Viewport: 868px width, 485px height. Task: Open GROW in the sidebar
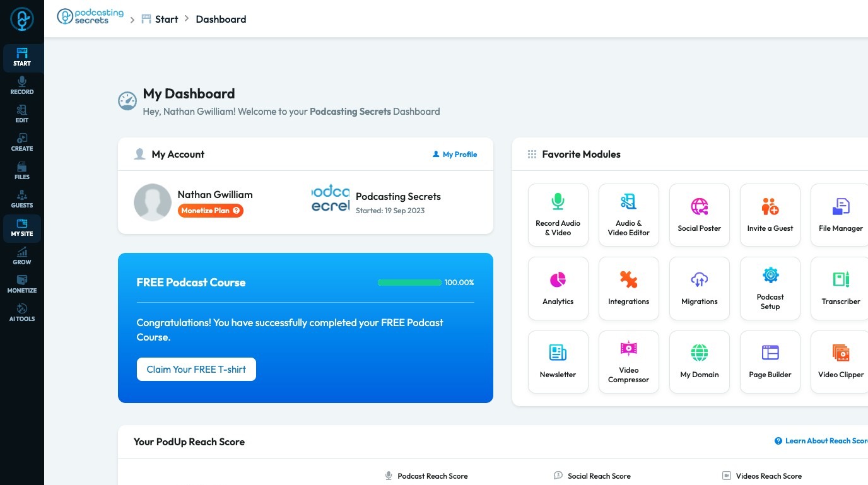pos(22,257)
